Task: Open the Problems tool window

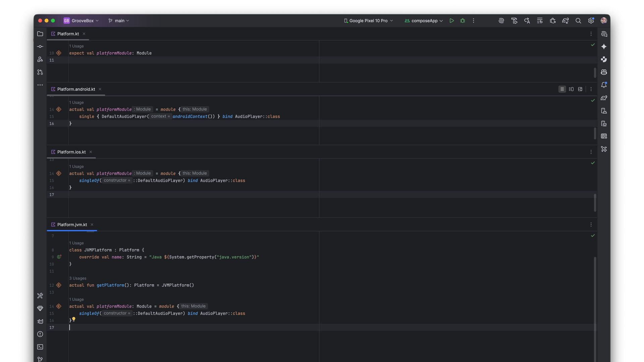Action: 40,334
